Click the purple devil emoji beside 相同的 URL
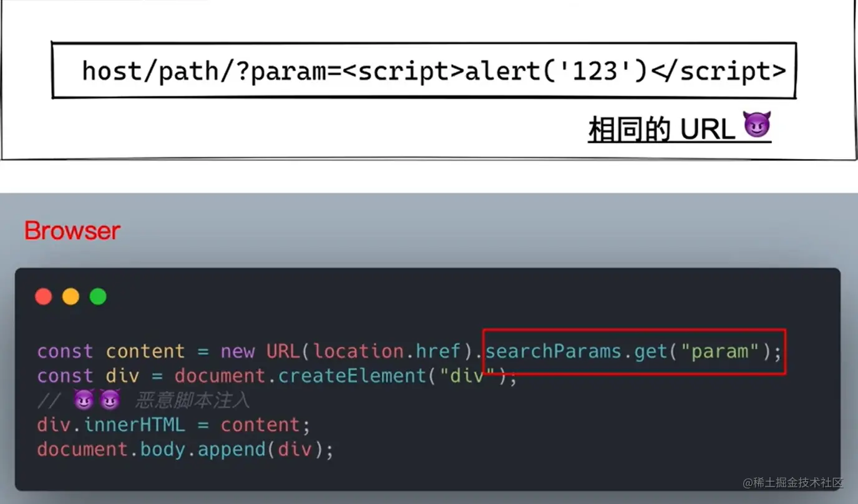This screenshot has width=858, height=504. pos(758,126)
